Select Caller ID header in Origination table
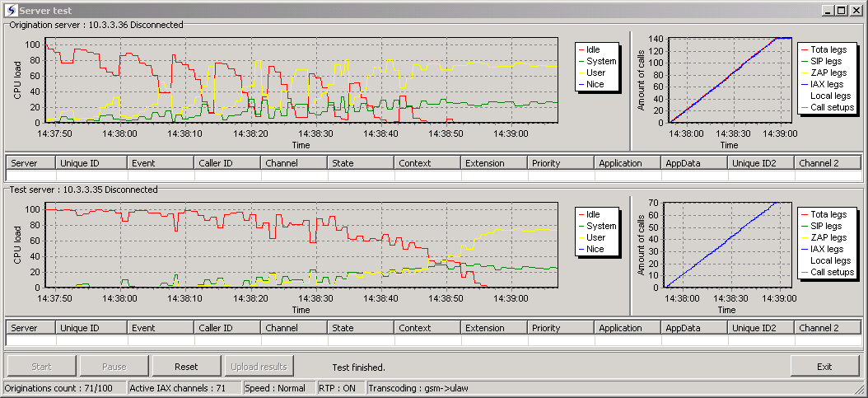868x398 pixels. [227, 163]
